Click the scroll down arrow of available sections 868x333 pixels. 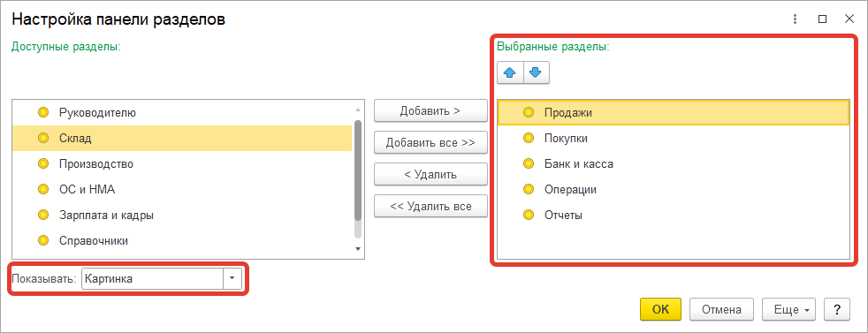click(x=358, y=249)
